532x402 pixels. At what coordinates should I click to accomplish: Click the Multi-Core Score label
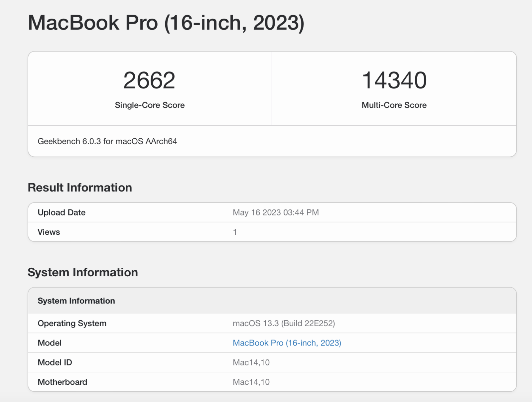pyautogui.click(x=394, y=105)
